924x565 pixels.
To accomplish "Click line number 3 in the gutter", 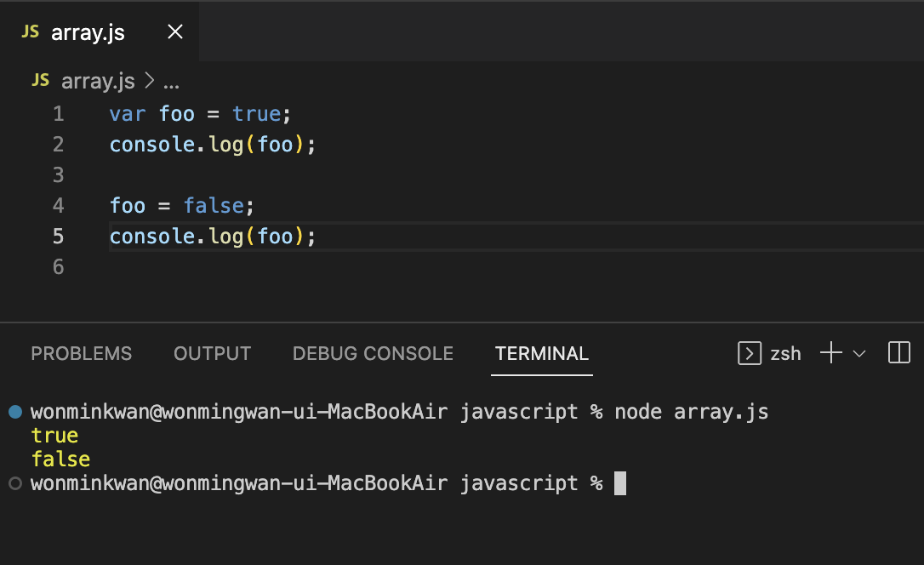I will click(x=59, y=175).
